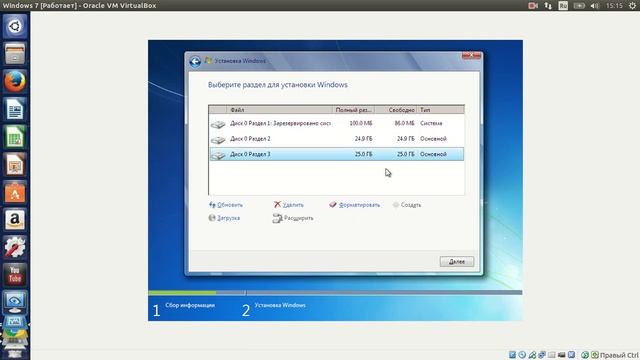Image resolution: width=640 pixels, height=360 pixels.
Task: Open LibreOffice Writer from the launcher
Action: [15, 109]
